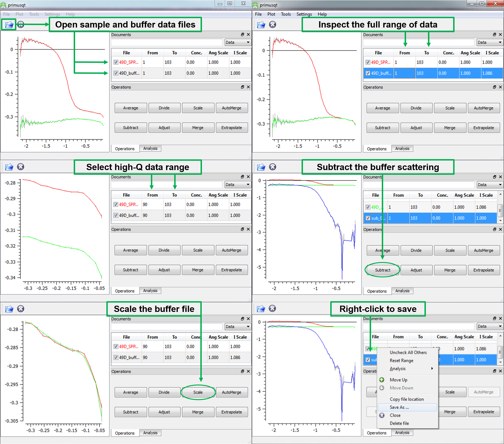
Task: Click the Close X icon in context menu
Action: point(382,415)
